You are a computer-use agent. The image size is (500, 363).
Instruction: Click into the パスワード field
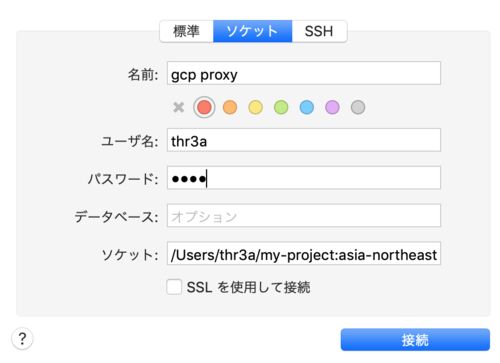[304, 178]
